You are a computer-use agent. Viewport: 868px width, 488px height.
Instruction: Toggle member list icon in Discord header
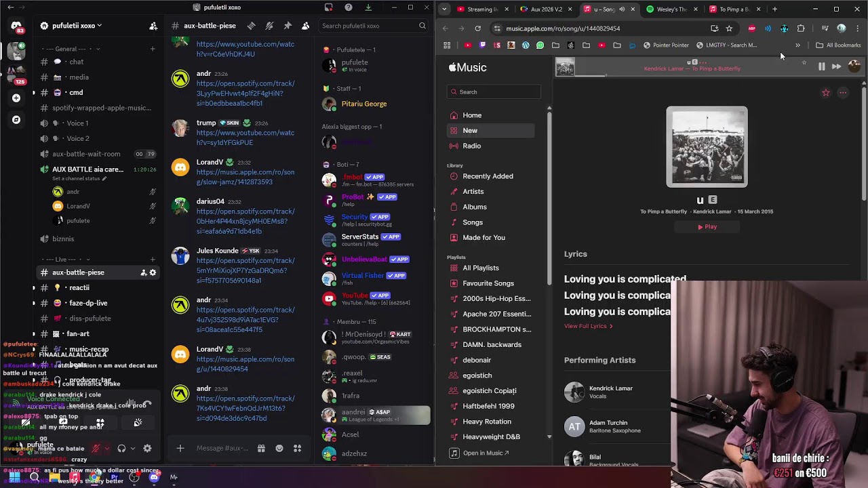[305, 26]
